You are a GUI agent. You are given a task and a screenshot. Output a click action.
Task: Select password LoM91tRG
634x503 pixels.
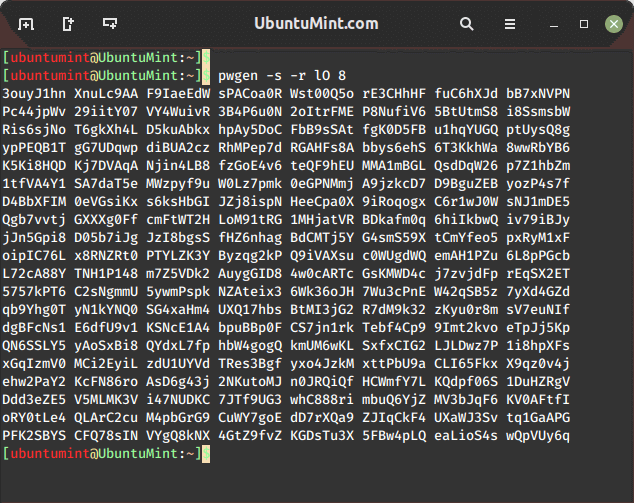250,220
